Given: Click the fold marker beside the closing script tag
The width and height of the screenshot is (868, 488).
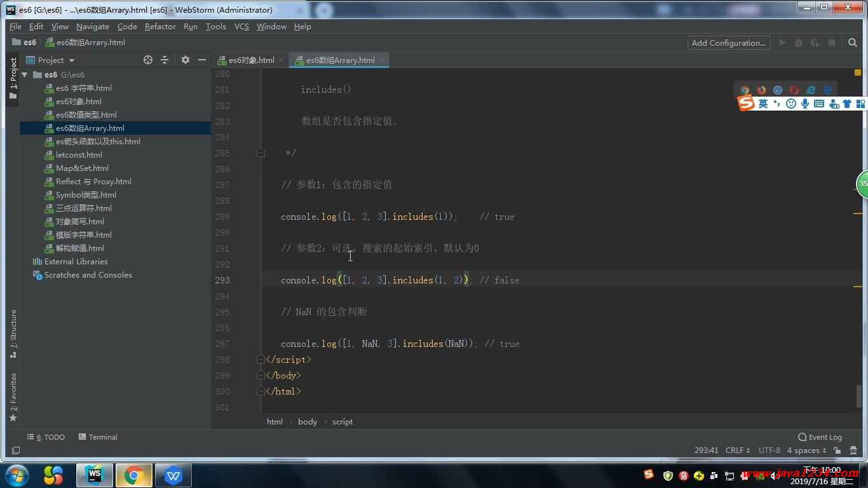Looking at the screenshot, I should 261,359.
